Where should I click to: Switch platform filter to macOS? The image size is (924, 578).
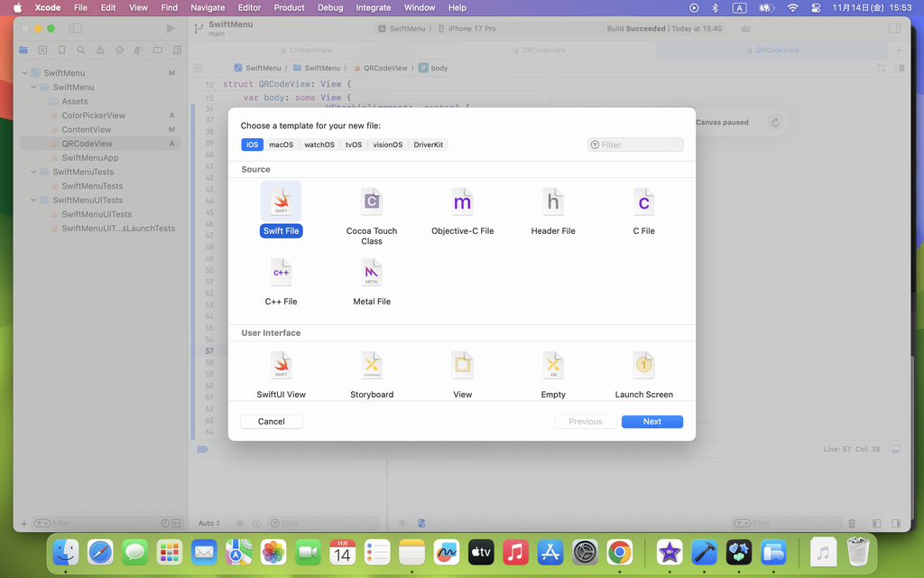[x=282, y=144]
